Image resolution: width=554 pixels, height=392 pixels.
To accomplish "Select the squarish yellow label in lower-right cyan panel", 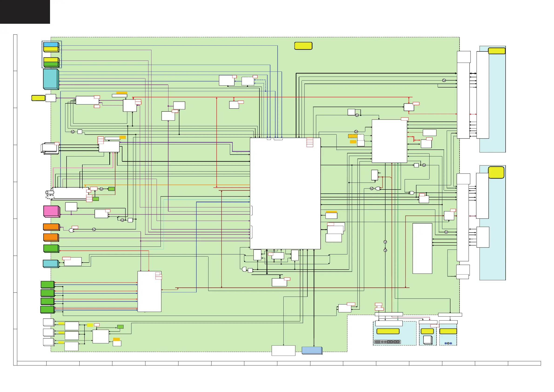I will pos(496,172).
